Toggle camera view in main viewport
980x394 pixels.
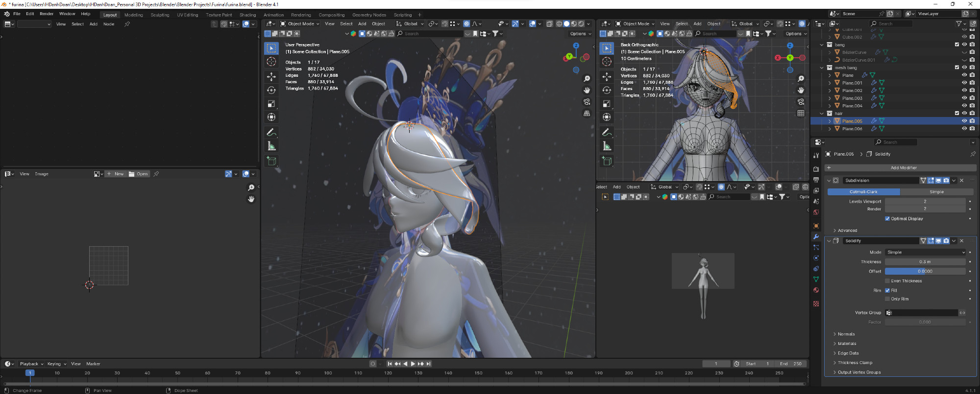click(587, 102)
